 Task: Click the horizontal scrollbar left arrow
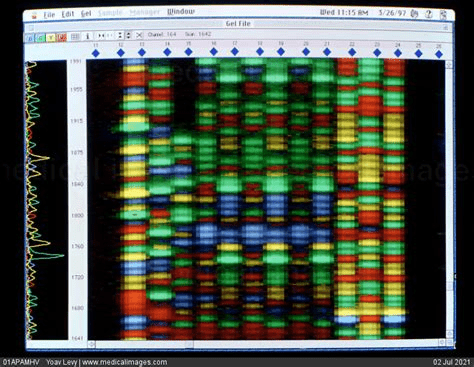point(91,344)
